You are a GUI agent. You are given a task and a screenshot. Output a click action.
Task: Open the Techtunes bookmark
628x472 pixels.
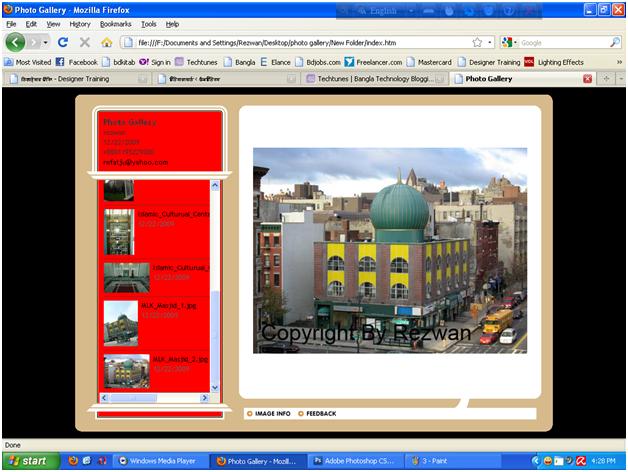[x=196, y=62]
